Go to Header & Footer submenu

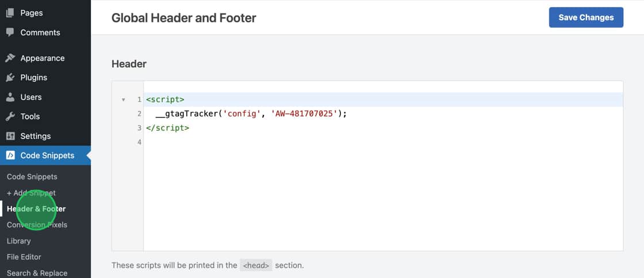coord(36,209)
